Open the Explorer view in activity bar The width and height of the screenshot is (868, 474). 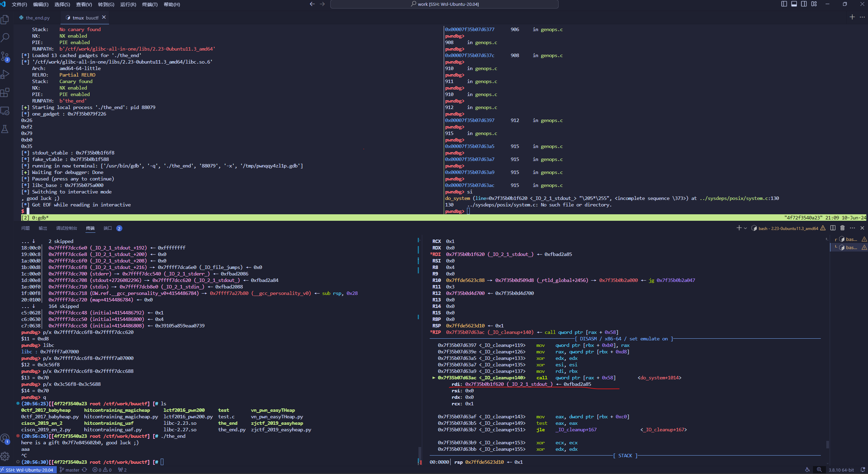point(5,19)
